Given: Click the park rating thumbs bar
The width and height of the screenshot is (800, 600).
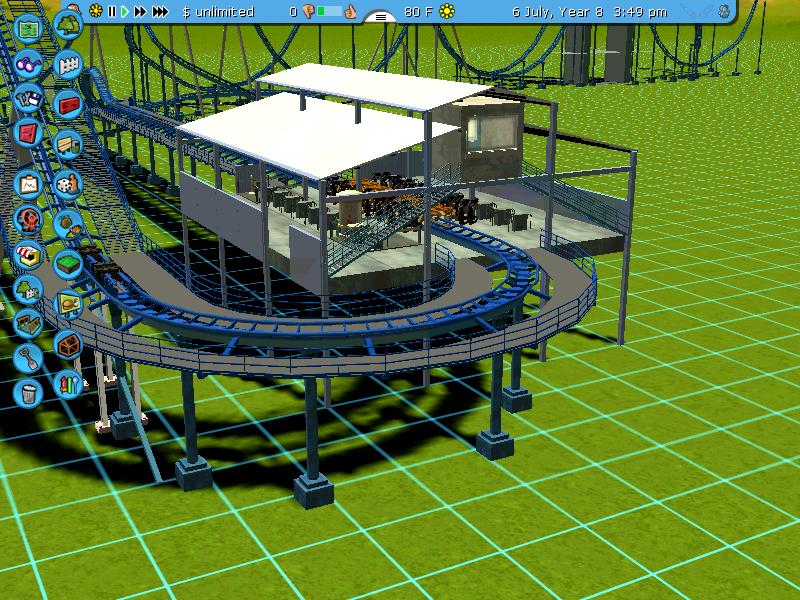Looking at the screenshot, I should [x=329, y=12].
